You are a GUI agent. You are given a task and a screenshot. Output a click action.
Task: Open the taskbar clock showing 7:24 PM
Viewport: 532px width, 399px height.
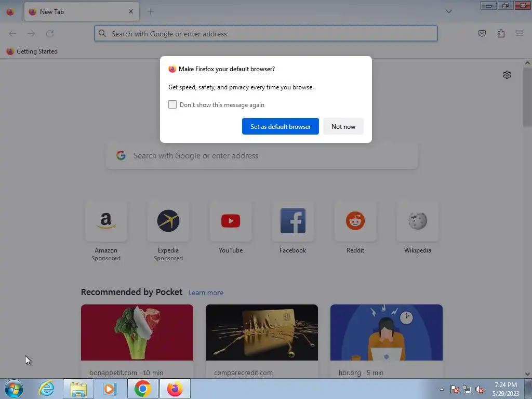[506, 389]
